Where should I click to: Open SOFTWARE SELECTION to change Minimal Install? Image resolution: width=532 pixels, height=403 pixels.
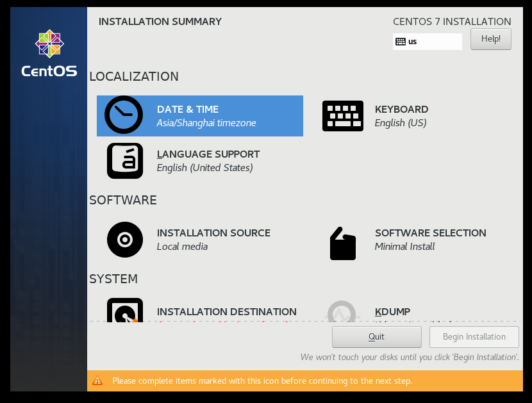(431, 233)
